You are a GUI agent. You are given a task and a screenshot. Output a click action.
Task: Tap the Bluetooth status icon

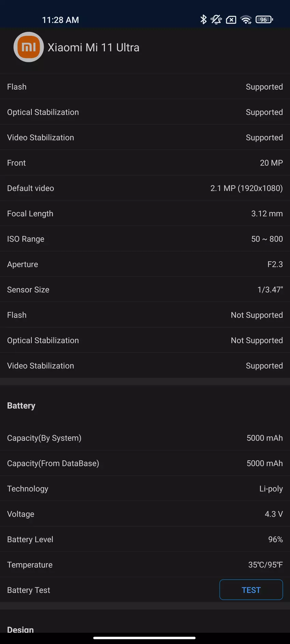point(203,19)
